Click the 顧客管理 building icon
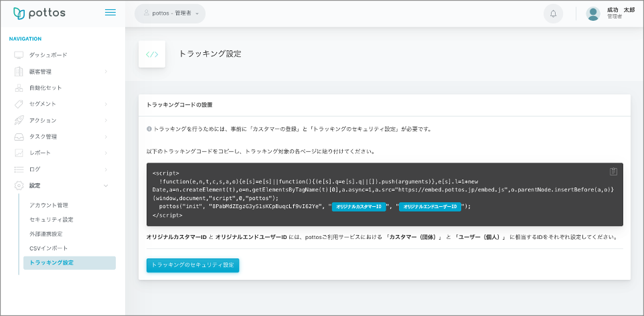The height and width of the screenshot is (316, 644). click(19, 72)
